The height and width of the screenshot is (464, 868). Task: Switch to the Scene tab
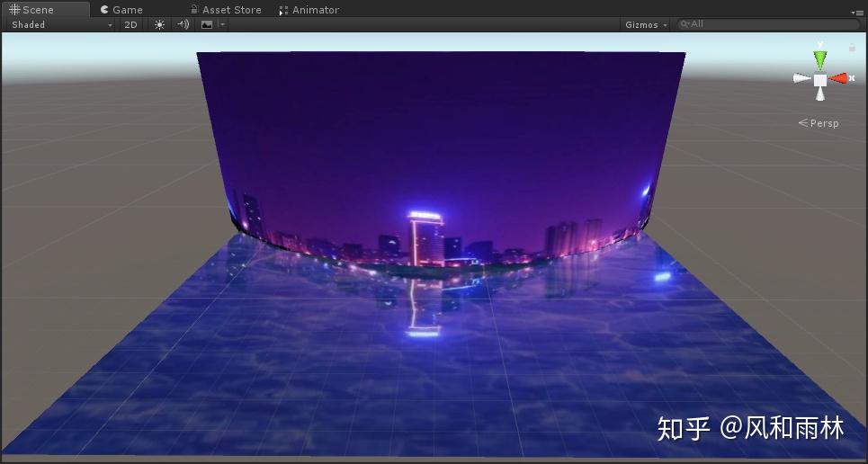44,9
